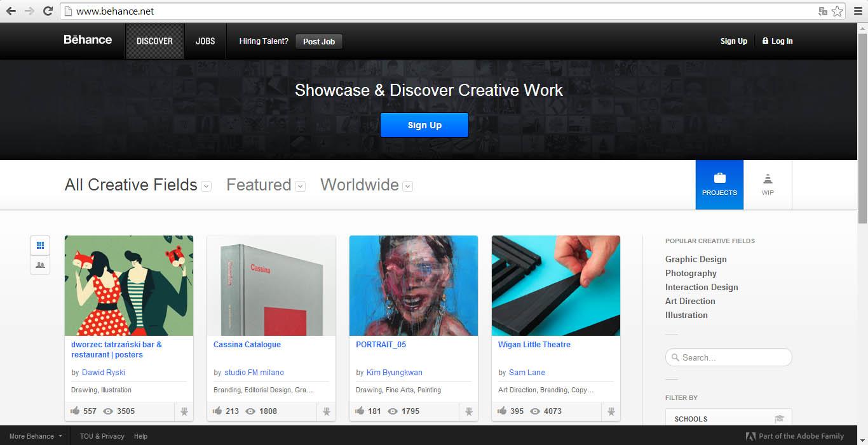Viewport: 868px width, 445px height.
Task: Select the PROJECTS tab
Action: tap(719, 185)
